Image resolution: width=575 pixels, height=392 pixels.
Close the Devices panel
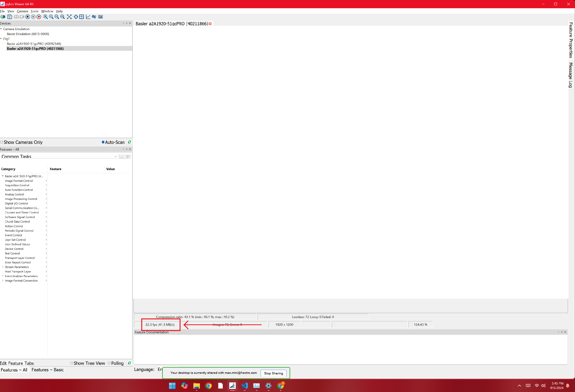(x=130, y=23)
